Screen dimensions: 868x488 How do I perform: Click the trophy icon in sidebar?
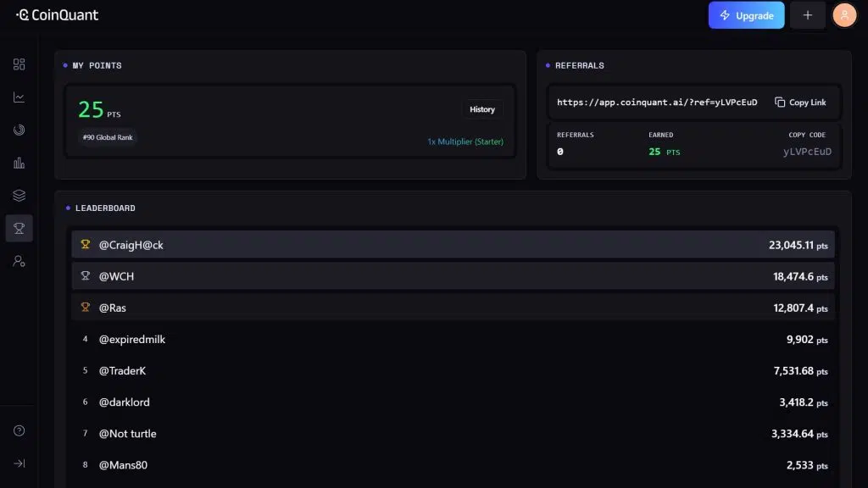[x=19, y=228]
